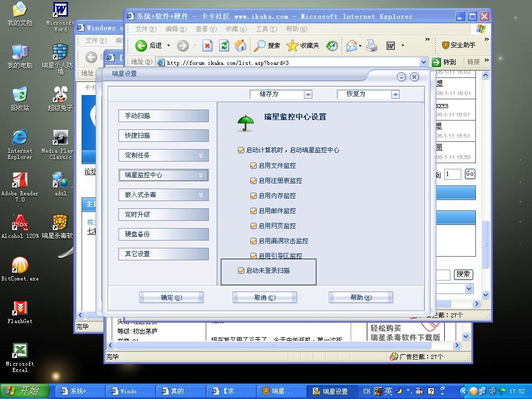Toggle 启用邮件监控 checkbox

[x=253, y=211]
